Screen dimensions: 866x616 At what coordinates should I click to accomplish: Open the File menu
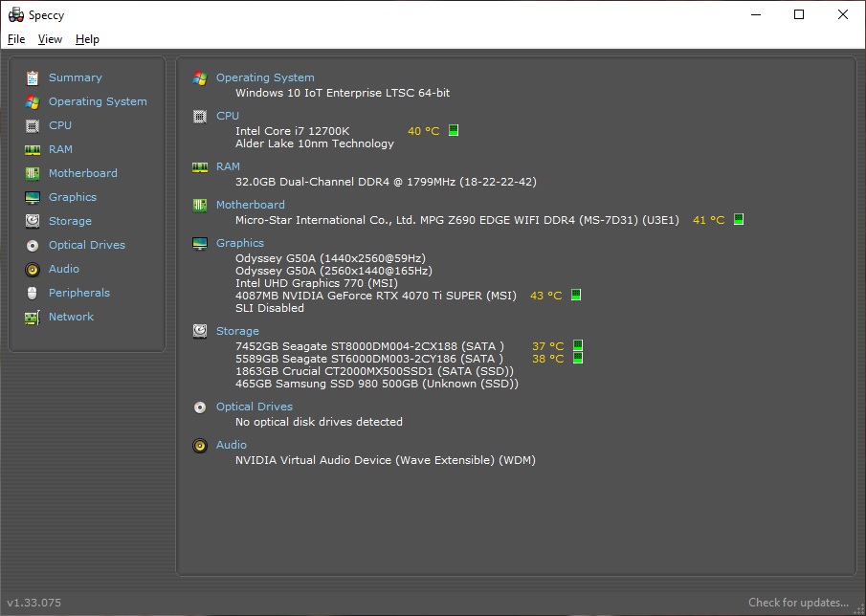coord(16,39)
